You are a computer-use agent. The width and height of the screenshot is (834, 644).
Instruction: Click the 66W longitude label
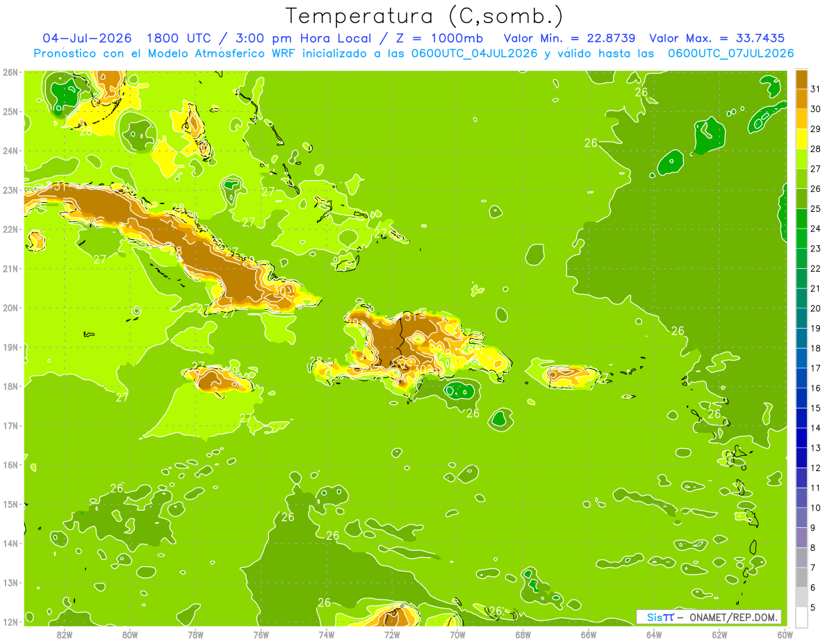coord(588,634)
